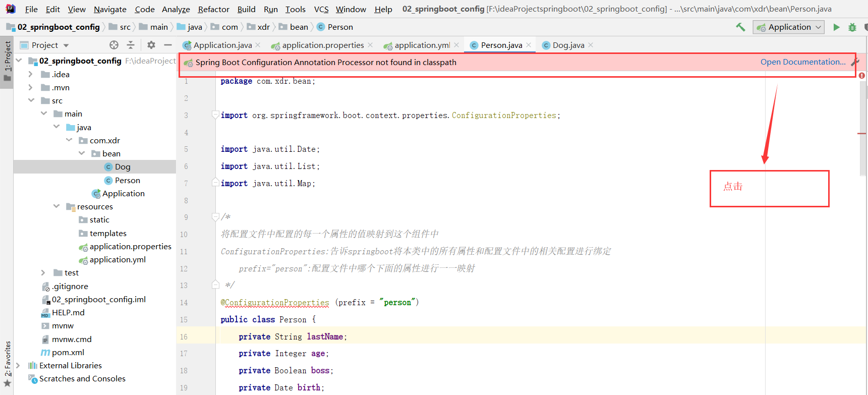Click the locate/scroll from source target icon
The height and width of the screenshot is (395, 868).
(x=114, y=45)
